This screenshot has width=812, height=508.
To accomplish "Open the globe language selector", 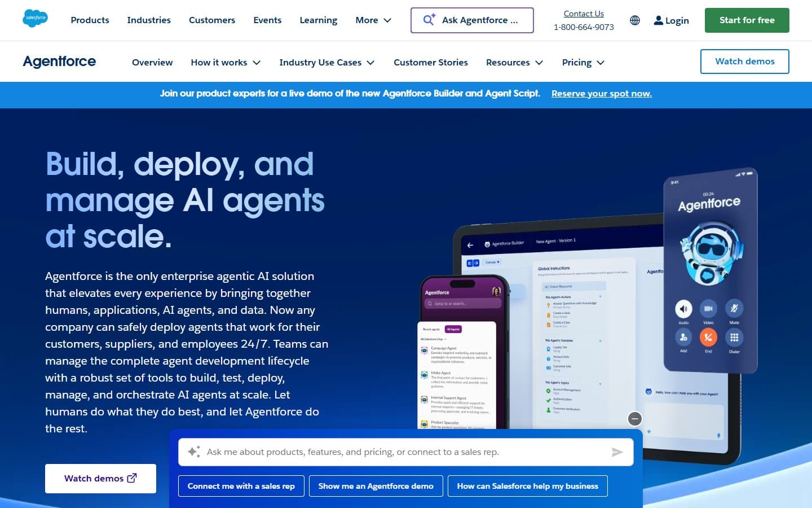I will [x=634, y=20].
